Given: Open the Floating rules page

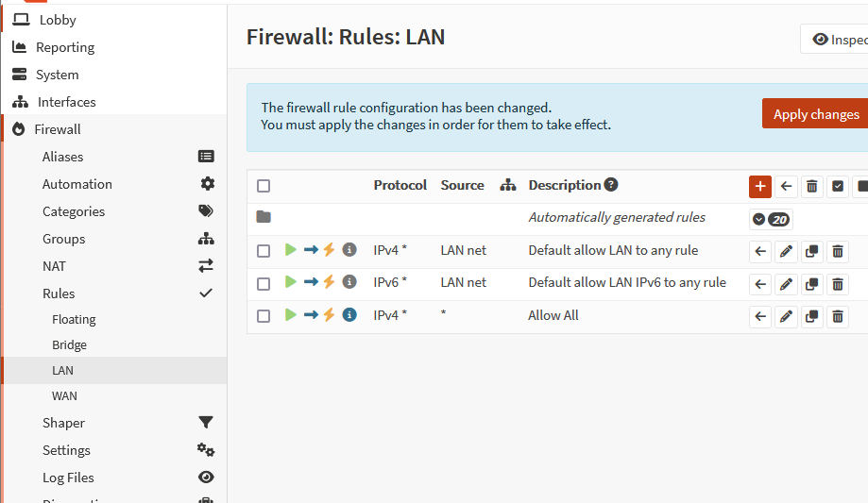Looking at the screenshot, I should pos(74,320).
